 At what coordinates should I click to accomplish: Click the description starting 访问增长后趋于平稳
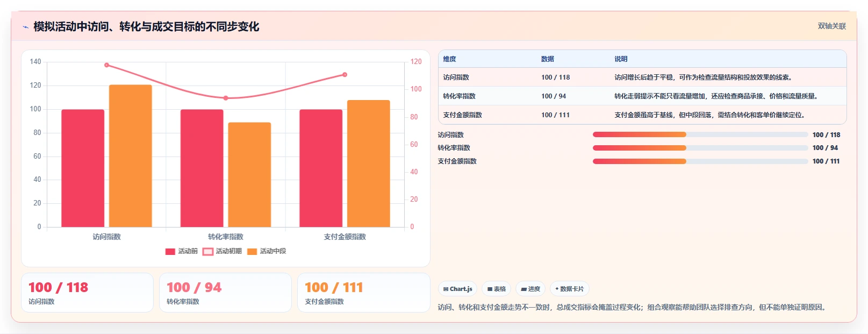[705, 77]
